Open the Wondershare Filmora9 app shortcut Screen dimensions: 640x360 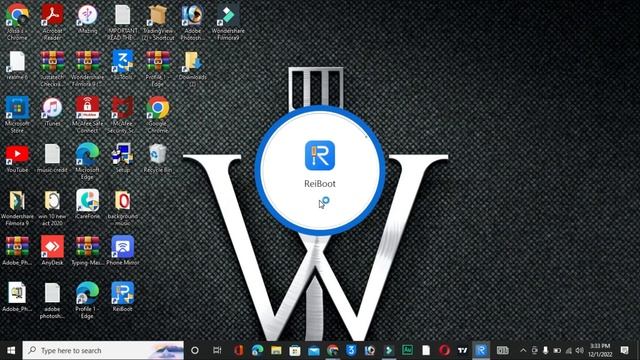[228, 21]
